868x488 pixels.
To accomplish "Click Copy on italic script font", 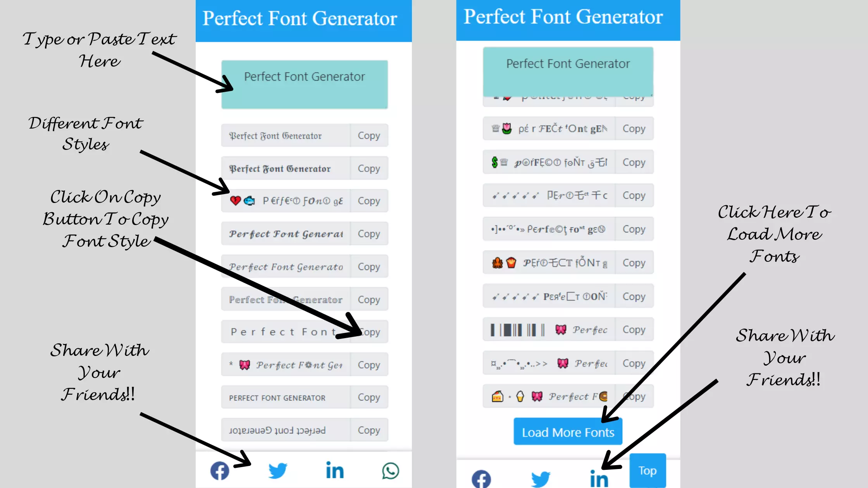I will 369,266.
